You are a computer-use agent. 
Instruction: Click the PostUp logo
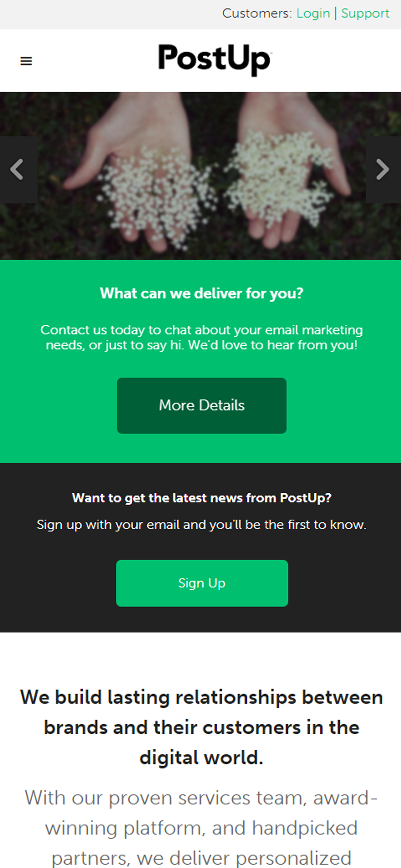point(215,60)
